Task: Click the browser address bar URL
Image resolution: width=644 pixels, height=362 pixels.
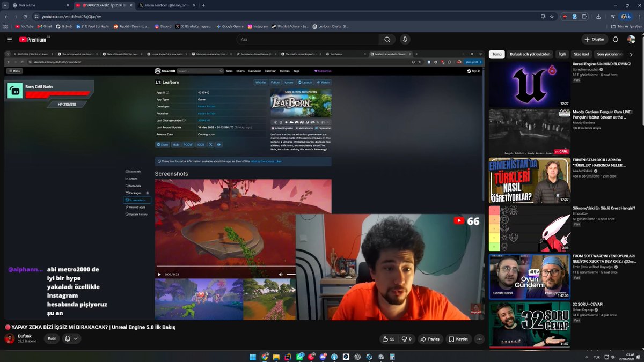Action: click(x=71, y=17)
